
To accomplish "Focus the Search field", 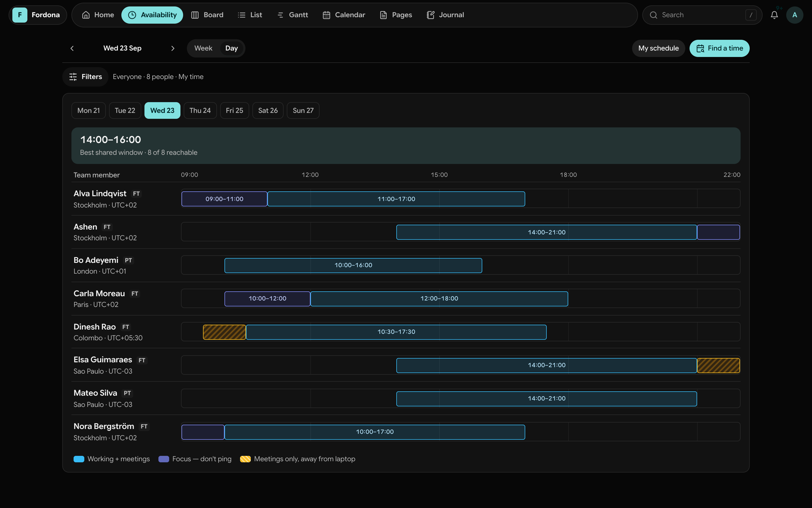I will pyautogui.click(x=702, y=15).
